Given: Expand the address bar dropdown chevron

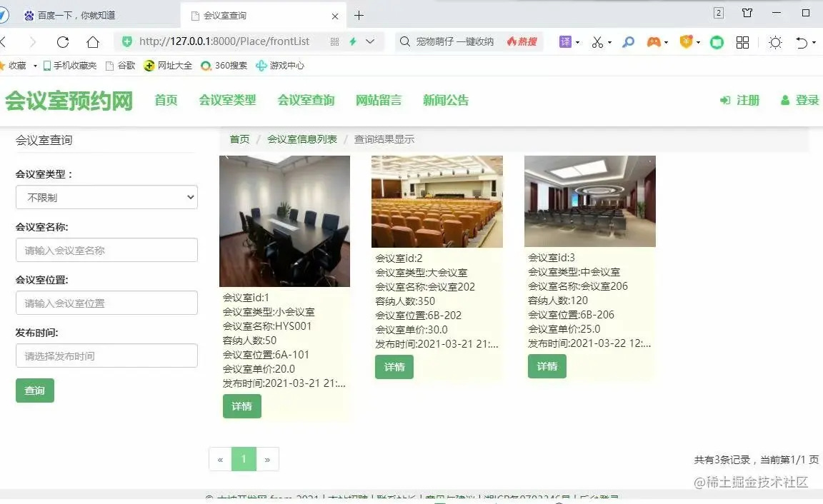Looking at the screenshot, I should [370, 41].
